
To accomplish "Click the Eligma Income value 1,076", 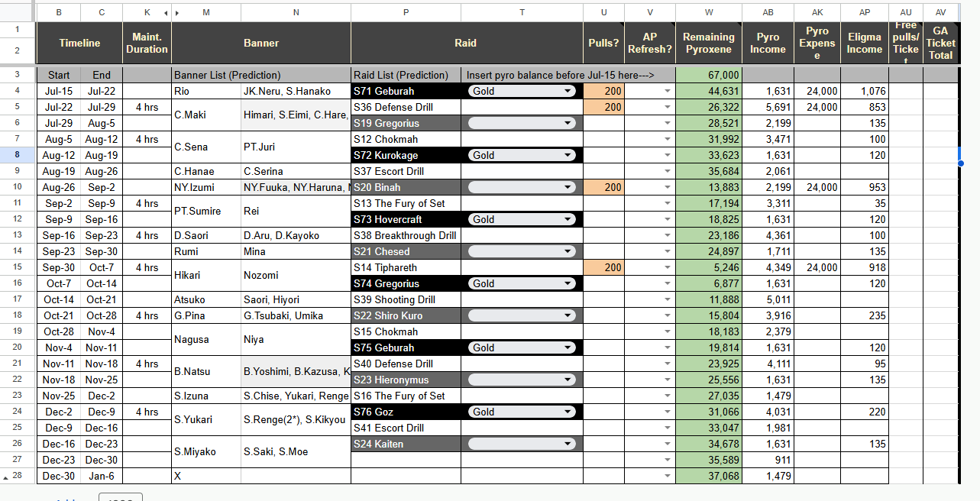I will click(x=864, y=91).
